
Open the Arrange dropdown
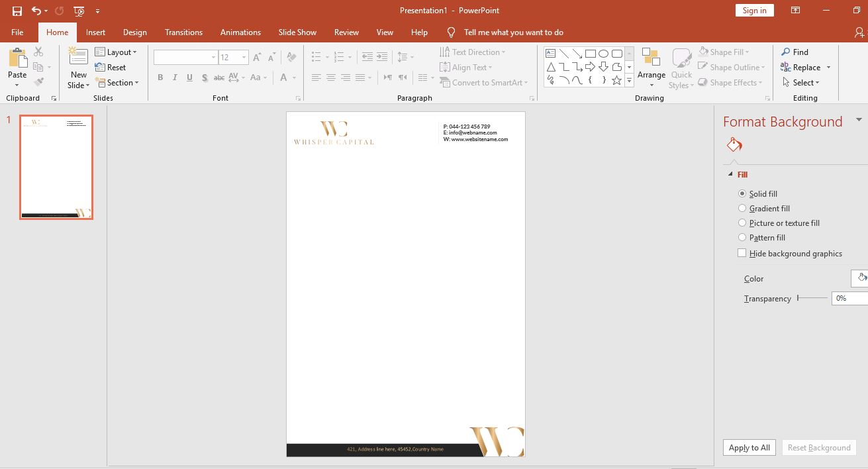point(651,68)
